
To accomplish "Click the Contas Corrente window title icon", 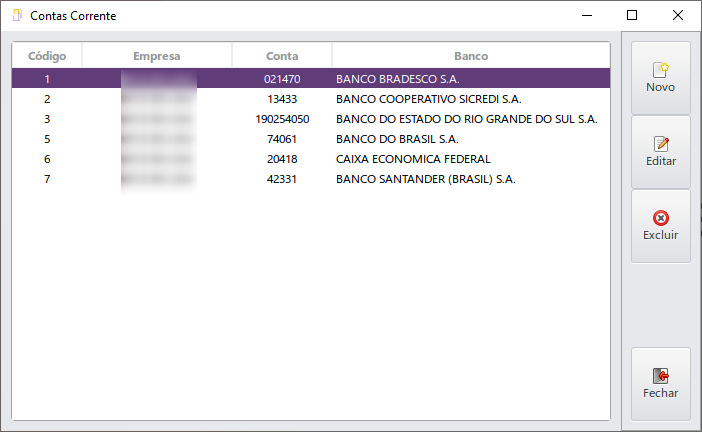I will (x=17, y=15).
